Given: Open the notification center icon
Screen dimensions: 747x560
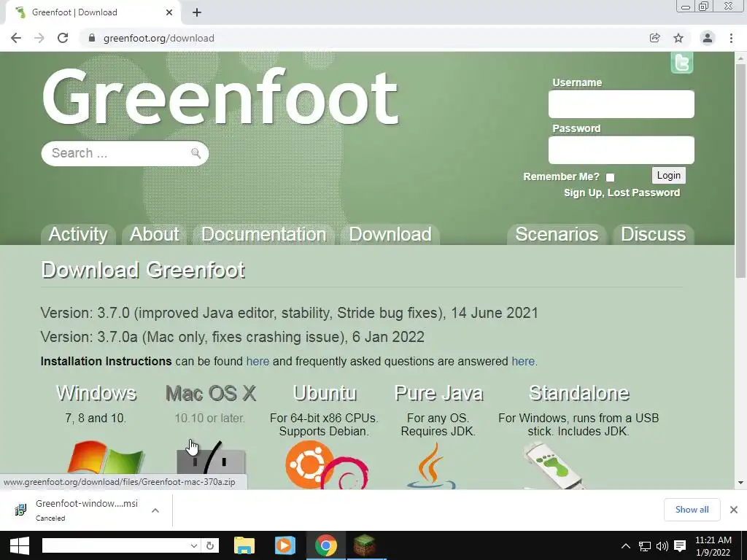Looking at the screenshot, I should [x=680, y=546].
